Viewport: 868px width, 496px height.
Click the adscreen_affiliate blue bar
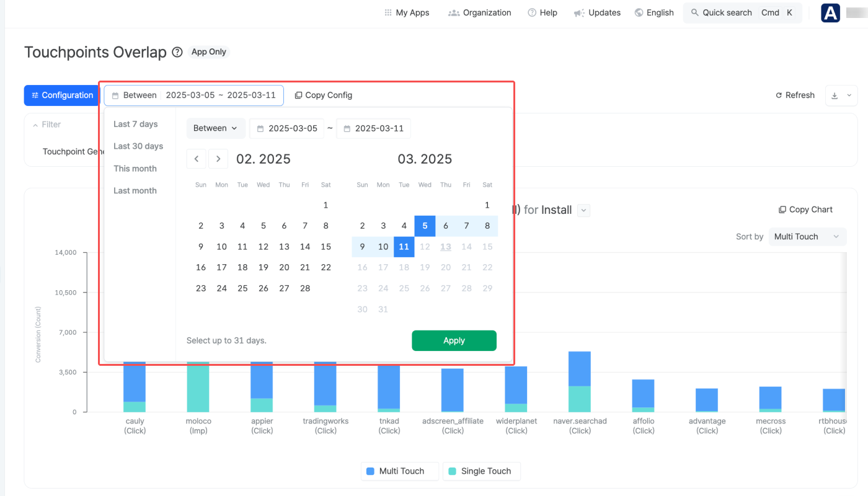pyautogui.click(x=453, y=389)
